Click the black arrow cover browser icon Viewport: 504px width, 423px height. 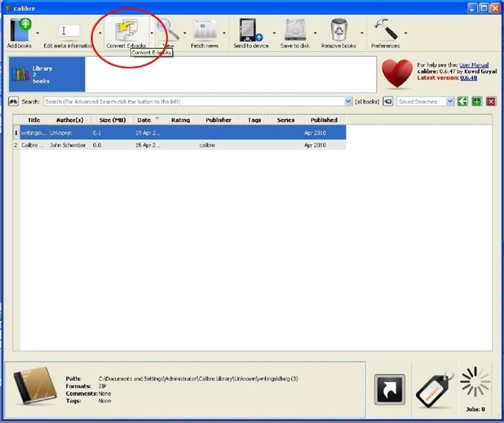click(390, 389)
